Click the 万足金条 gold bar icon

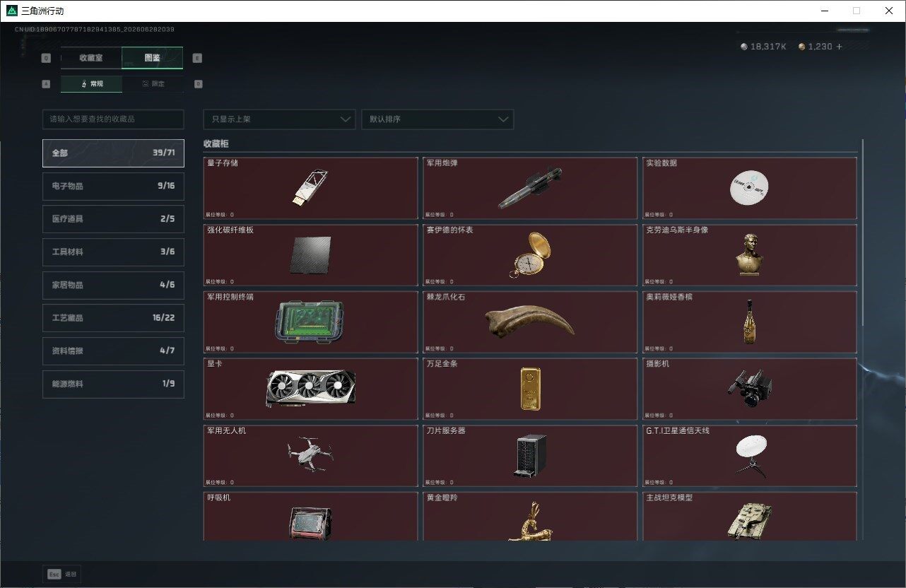(530, 389)
